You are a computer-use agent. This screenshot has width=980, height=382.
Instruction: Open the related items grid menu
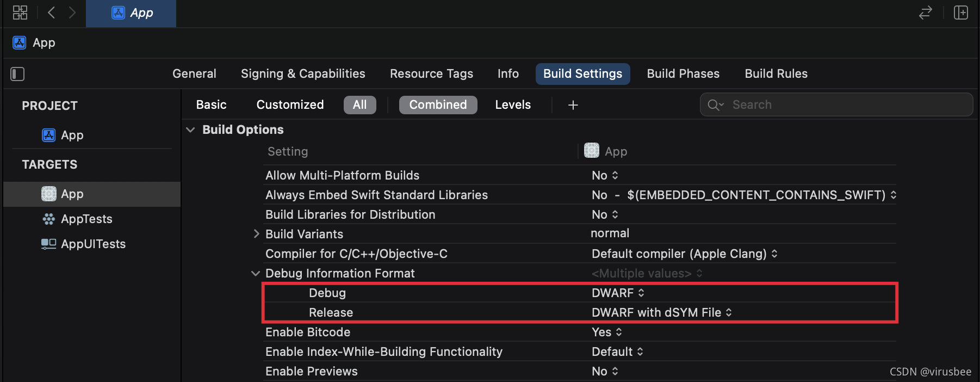pyautogui.click(x=20, y=13)
